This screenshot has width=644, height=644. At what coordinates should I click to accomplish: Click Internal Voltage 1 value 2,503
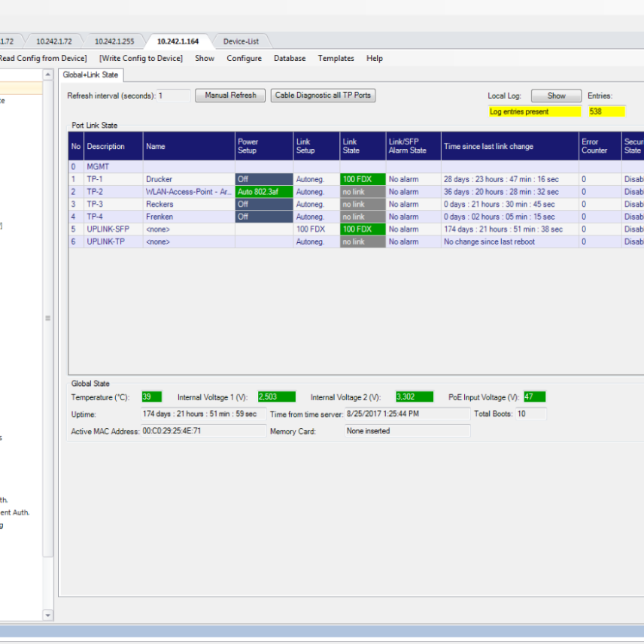tap(276, 396)
